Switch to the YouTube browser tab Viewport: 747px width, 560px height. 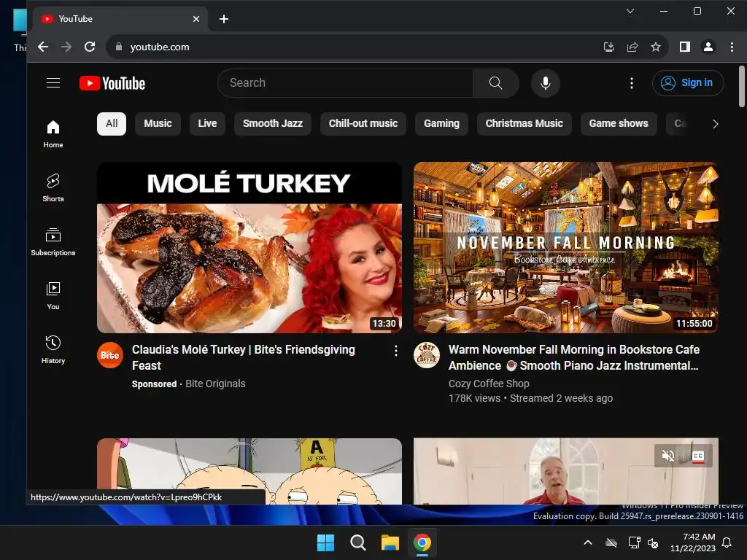[x=119, y=19]
